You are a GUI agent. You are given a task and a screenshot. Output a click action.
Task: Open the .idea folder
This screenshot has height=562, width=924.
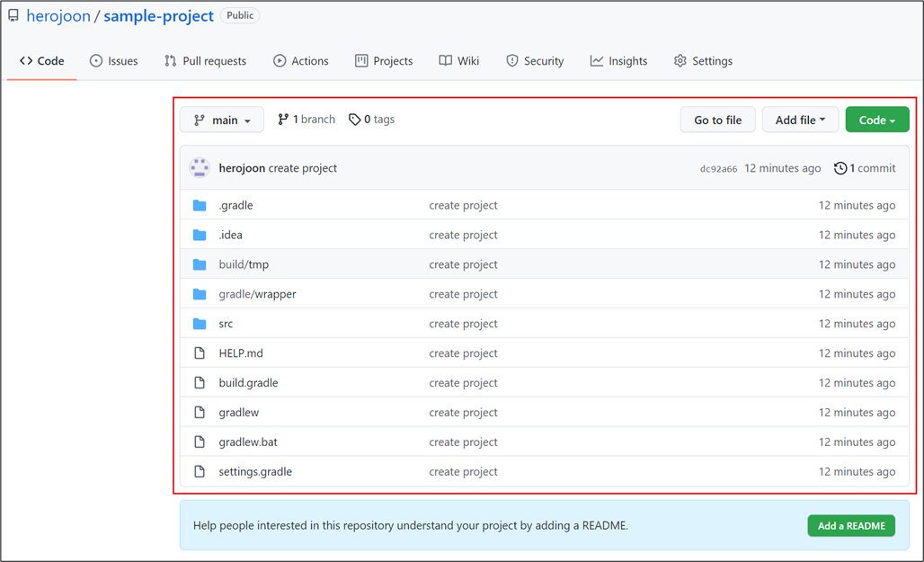[x=230, y=235]
